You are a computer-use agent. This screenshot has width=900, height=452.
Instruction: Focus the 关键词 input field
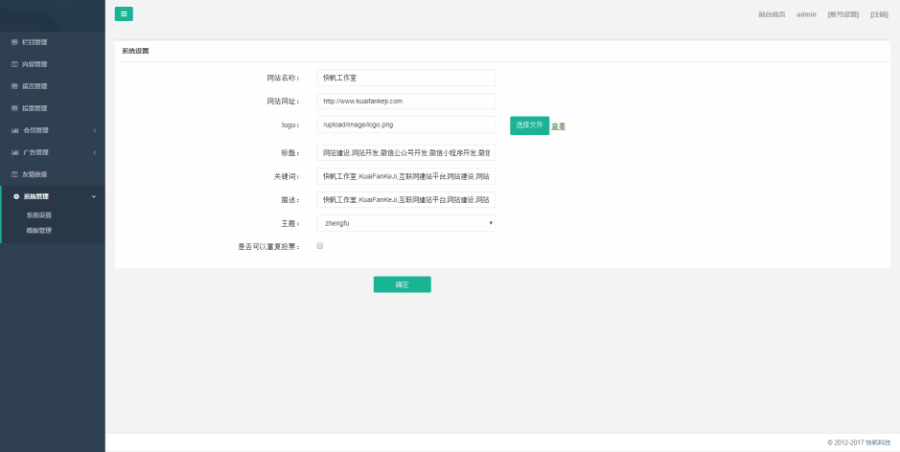pos(406,176)
